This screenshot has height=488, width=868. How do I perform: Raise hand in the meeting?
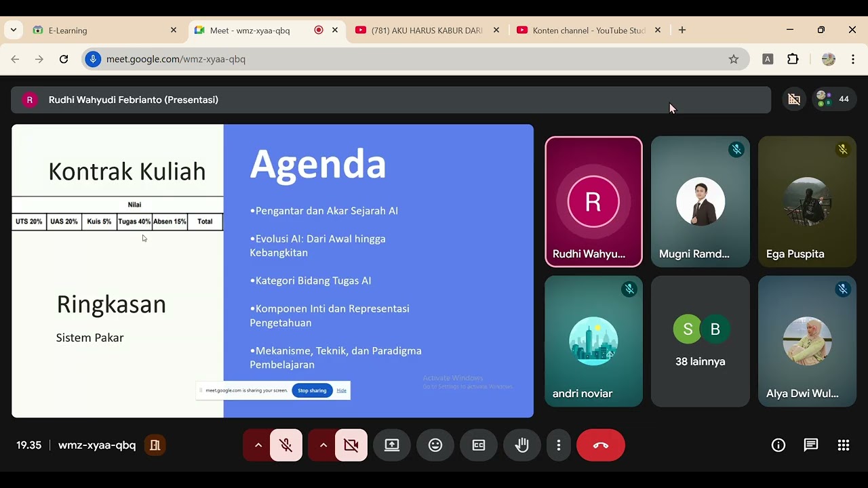[x=522, y=445]
